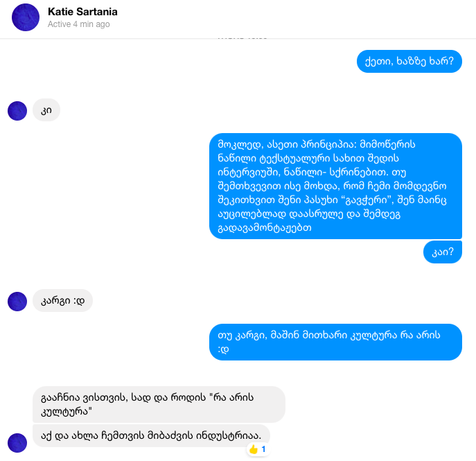This screenshot has height=461, width=476.
Task: Select the sent message "ქეთი, ხაზზე ხარ?"
Action: pyautogui.click(x=409, y=61)
